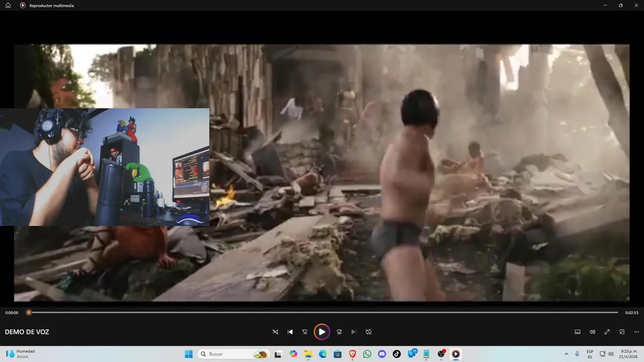Toggle shuffle playback
Screen dimensions: 644x362
pos(275,332)
